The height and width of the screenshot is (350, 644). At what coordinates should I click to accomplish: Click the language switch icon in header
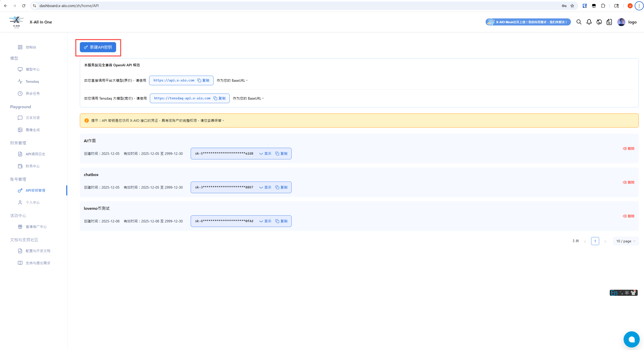pos(599,22)
